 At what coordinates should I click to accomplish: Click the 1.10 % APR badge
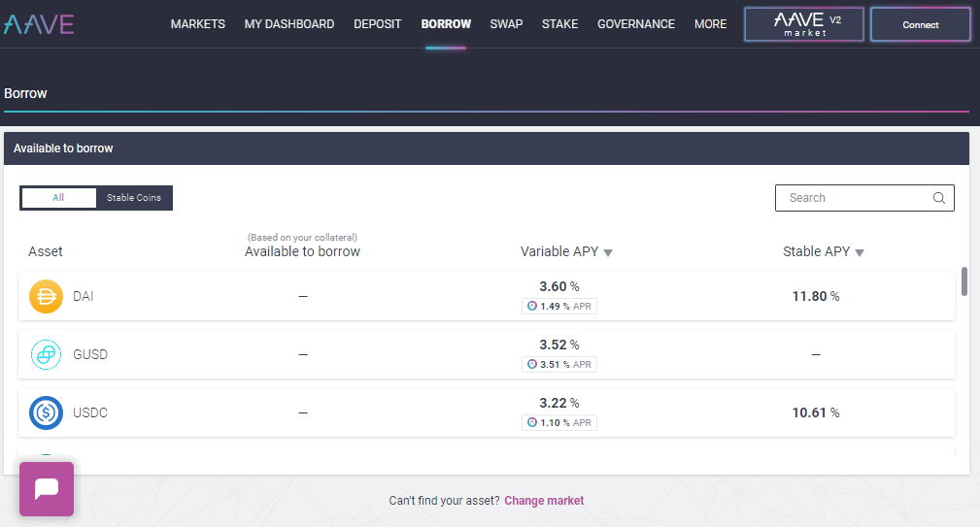559,423
